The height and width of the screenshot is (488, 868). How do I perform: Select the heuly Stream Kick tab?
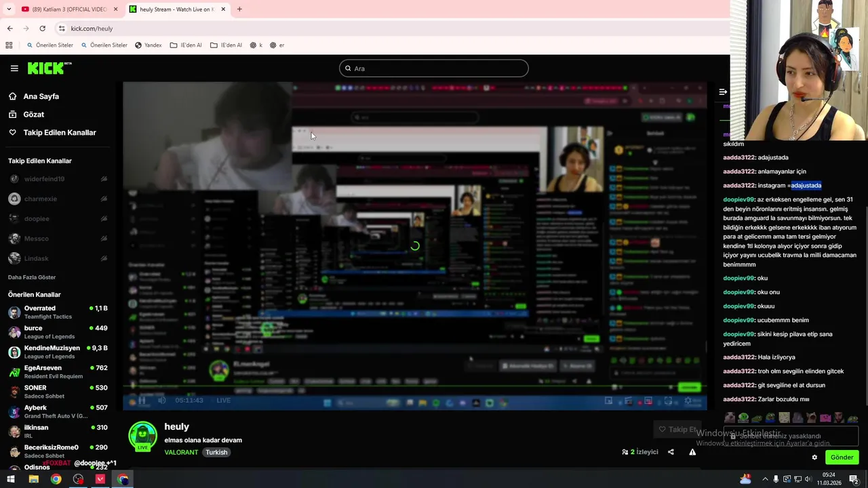tap(176, 9)
